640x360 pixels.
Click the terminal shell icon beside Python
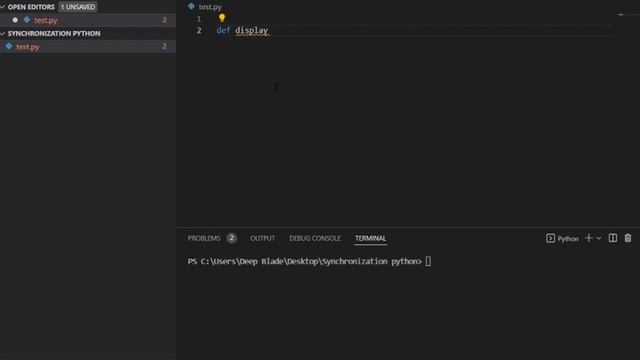[550, 238]
